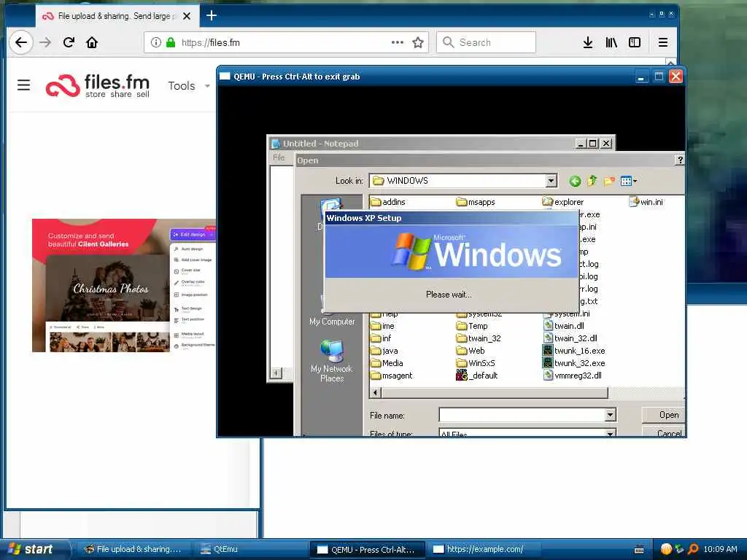Screen dimensions: 747x560
Task: Toggle the Firefox sidebar view icon
Action: point(635,42)
